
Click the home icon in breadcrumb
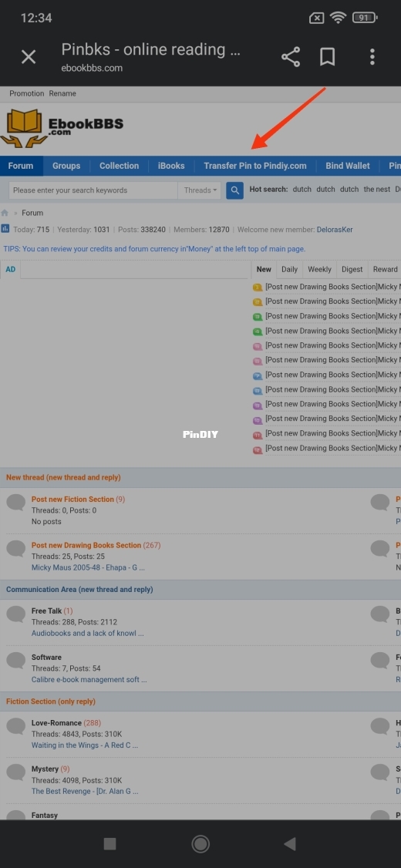click(x=5, y=213)
